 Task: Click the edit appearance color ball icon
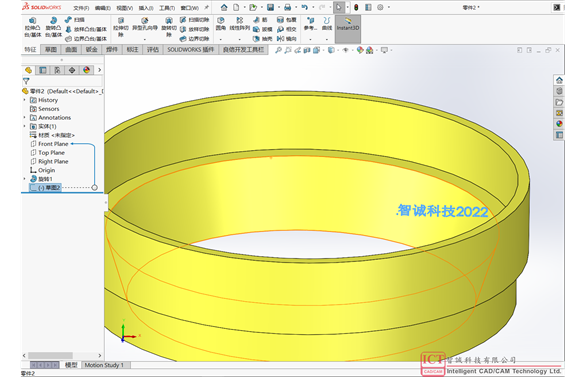coord(360,50)
